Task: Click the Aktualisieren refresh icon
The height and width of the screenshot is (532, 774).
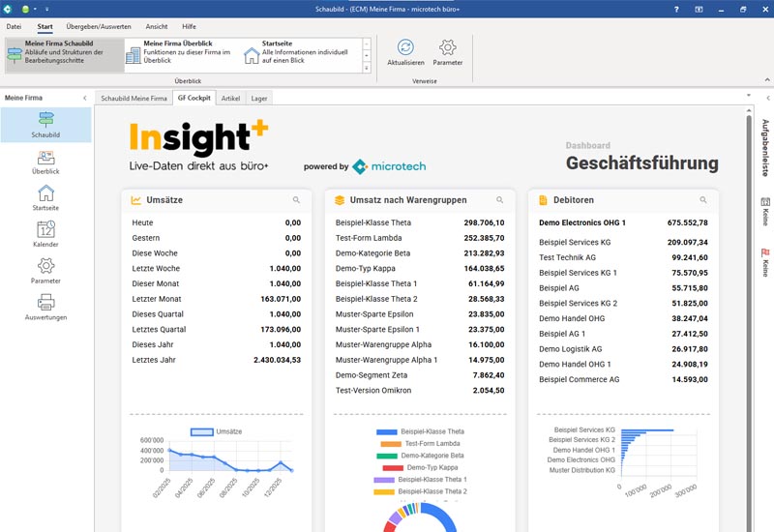Action: (x=405, y=51)
